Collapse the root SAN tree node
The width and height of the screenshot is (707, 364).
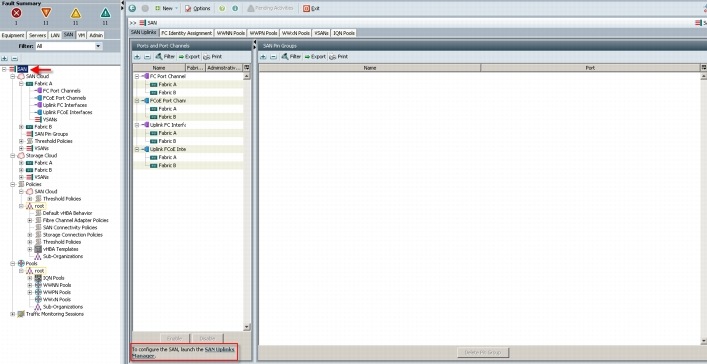coord(5,69)
